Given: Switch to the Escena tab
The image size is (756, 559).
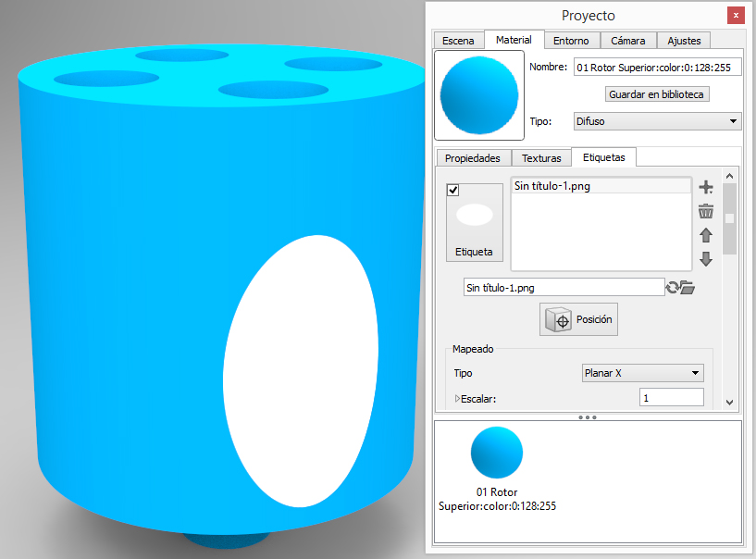Looking at the screenshot, I should coord(458,41).
